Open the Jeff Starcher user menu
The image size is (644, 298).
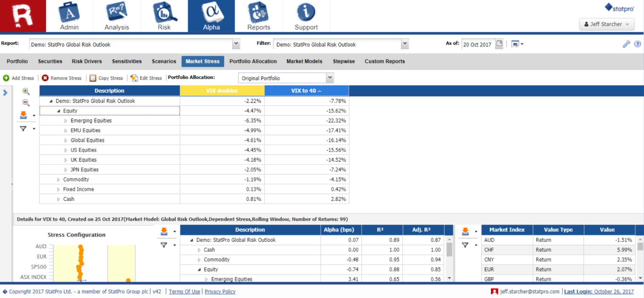(607, 24)
